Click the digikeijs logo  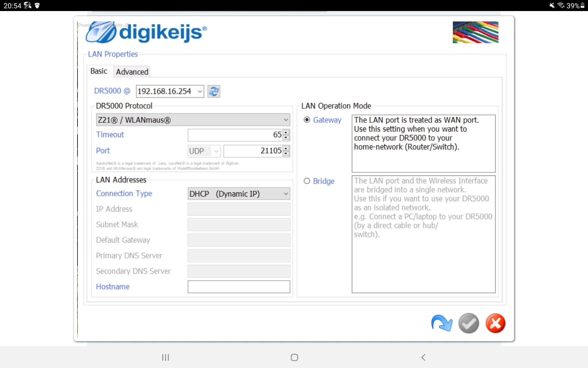point(146,33)
